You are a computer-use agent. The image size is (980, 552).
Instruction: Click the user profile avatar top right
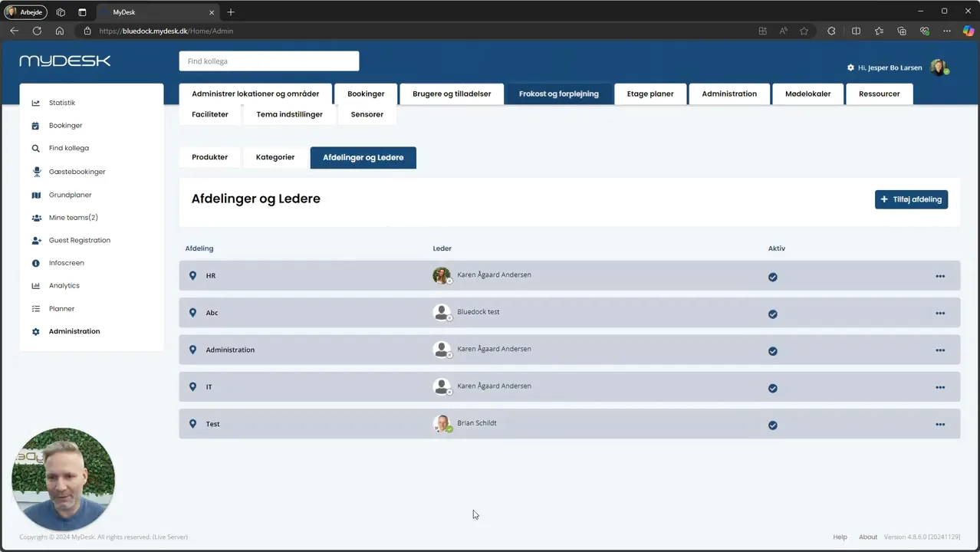click(x=939, y=67)
